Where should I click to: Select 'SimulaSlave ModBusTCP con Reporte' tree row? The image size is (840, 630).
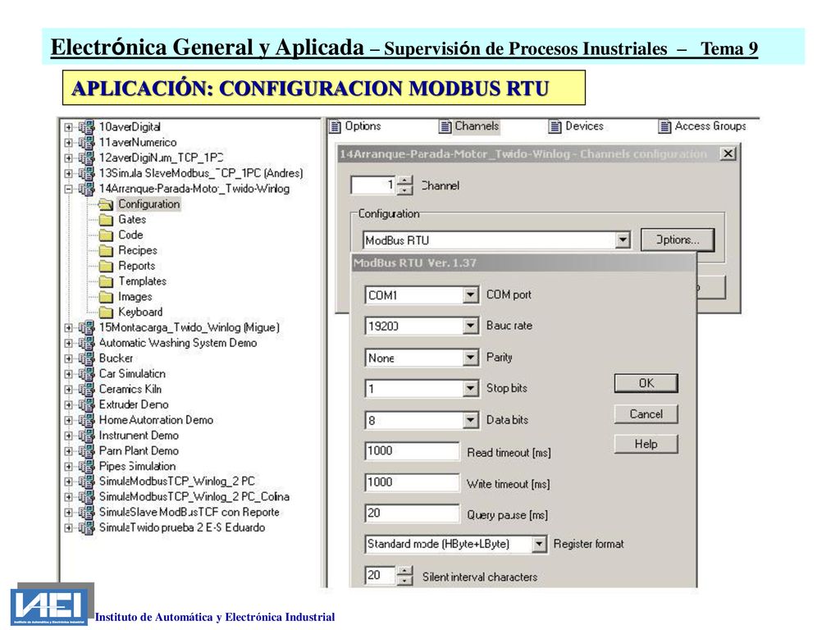(189, 513)
